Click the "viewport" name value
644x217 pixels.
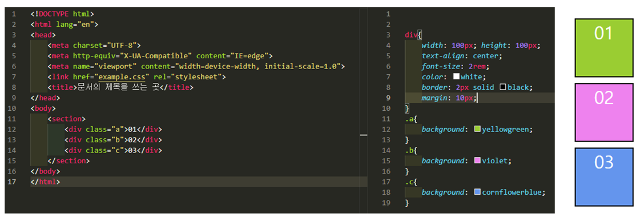point(116,66)
